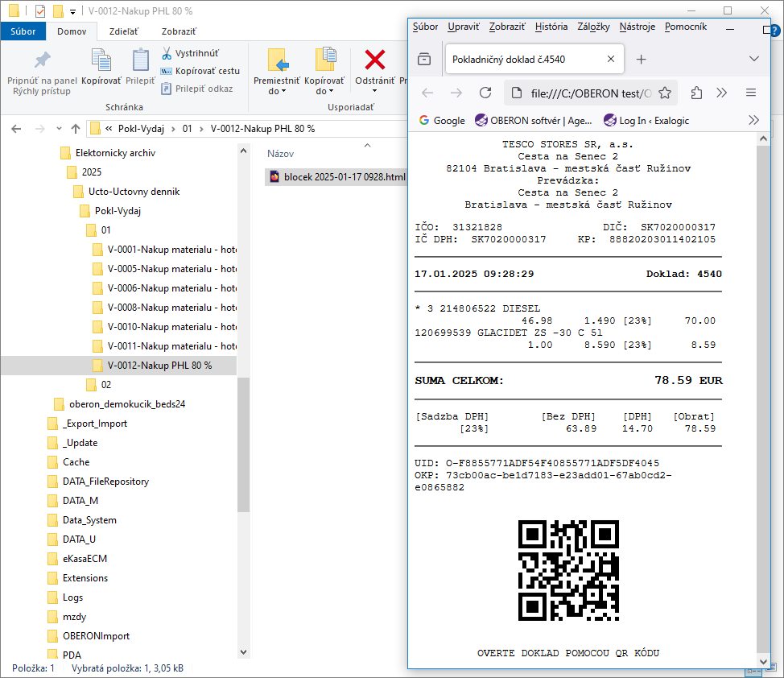Open OBERON softvér bookmark
784x678 pixels.
(534, 121)
